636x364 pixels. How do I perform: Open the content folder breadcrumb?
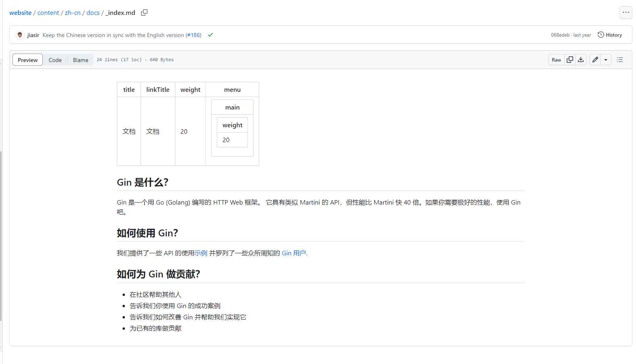click(x=48, y=12)
